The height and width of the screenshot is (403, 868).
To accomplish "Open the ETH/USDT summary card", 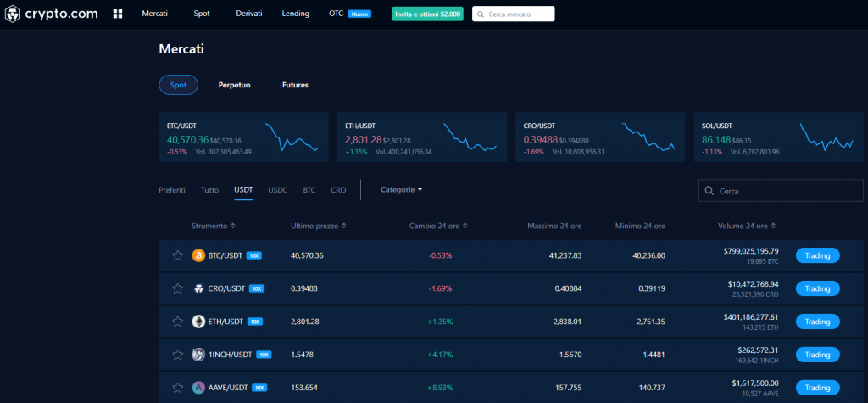I will [x=422, y=137].
